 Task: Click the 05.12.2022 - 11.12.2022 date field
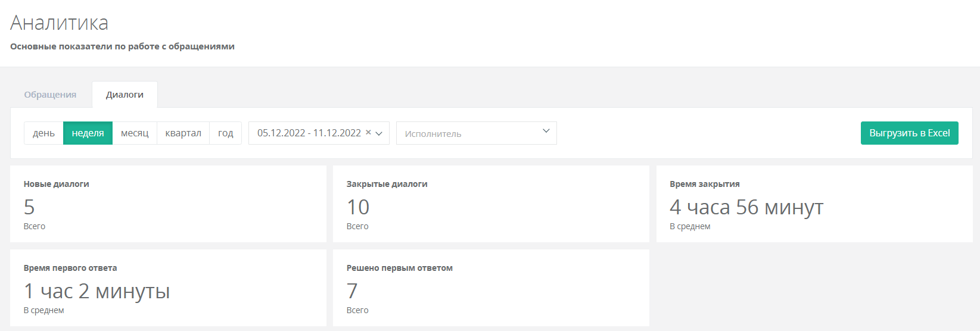pyautogui.click(x=319, y=133)
